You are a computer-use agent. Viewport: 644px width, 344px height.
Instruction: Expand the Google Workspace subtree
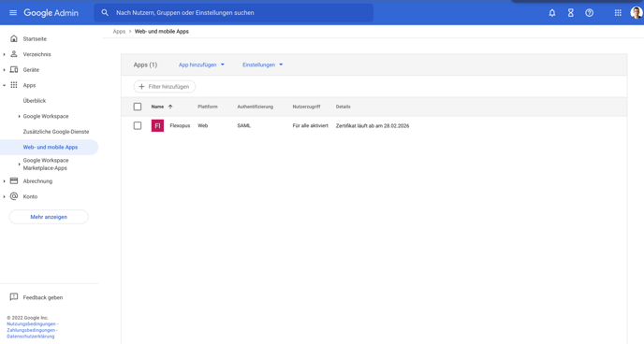point(19,117)
